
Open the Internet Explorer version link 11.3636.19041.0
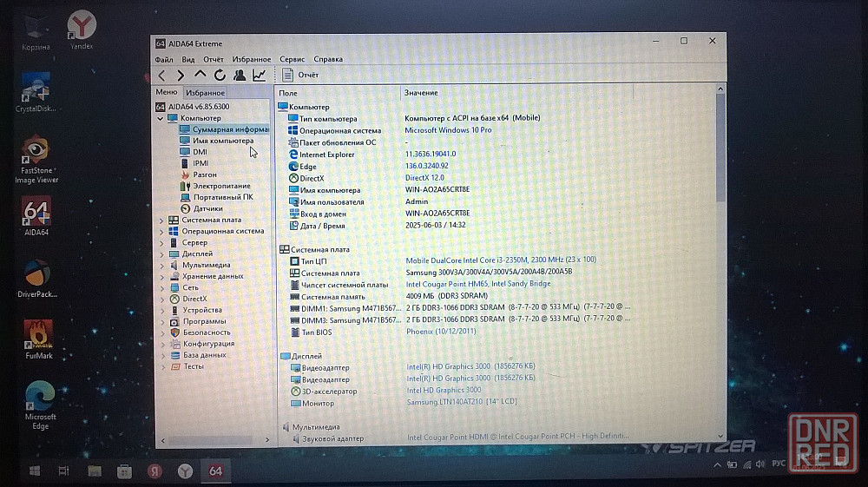(x=431, y=154)
